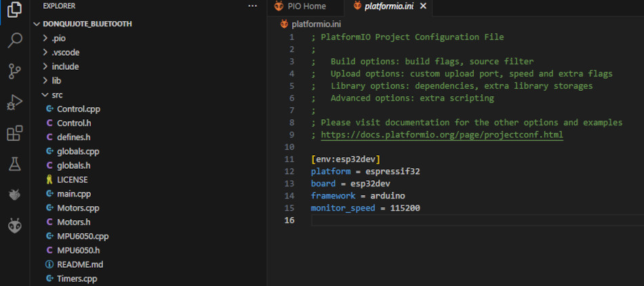Open Run and Debug view
This screenshot has height=286, width=644.
tap(14, 102)
